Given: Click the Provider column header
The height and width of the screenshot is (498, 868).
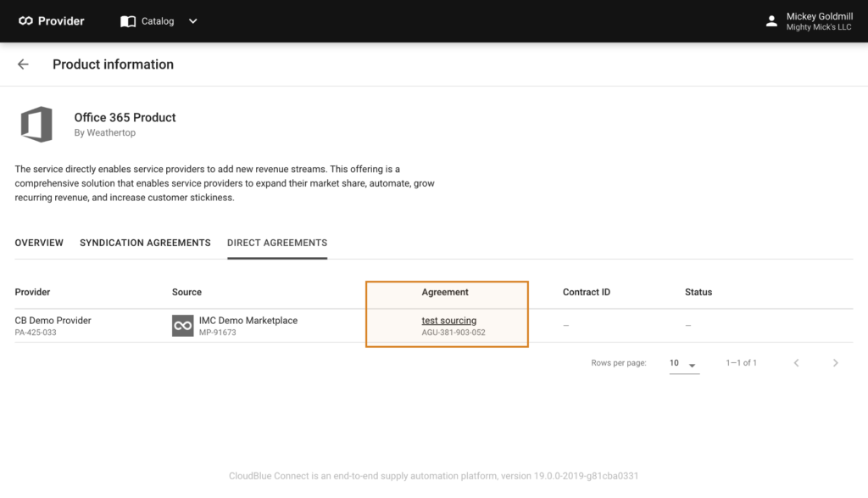Looking at the screenshot, I should [32, 292].
